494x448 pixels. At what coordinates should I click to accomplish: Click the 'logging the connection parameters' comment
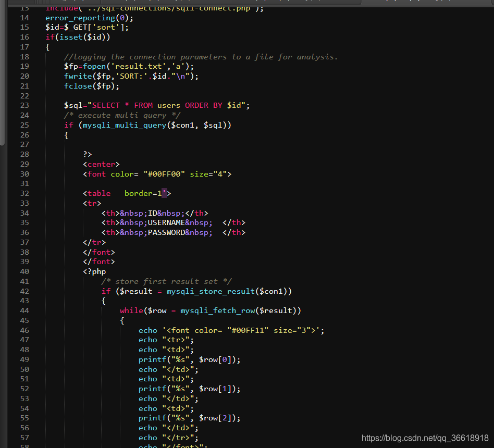(201, 57)
